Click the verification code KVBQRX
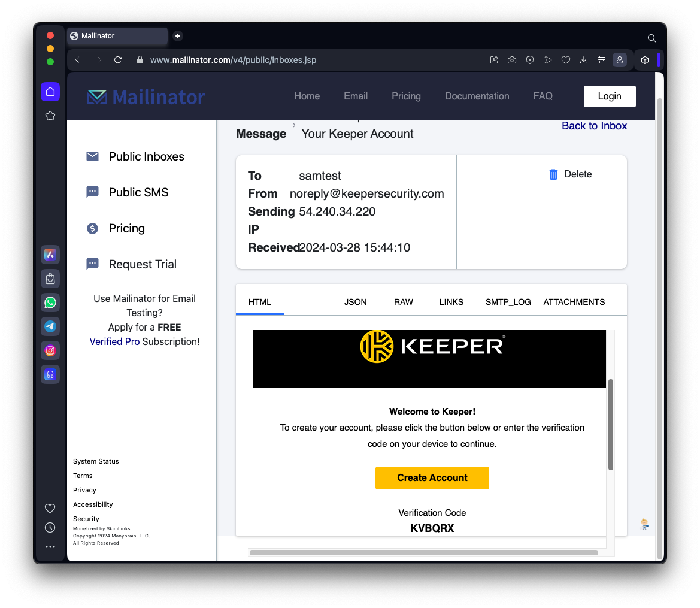The width and height of the screenshot is (700, 608). click(432, 528)
